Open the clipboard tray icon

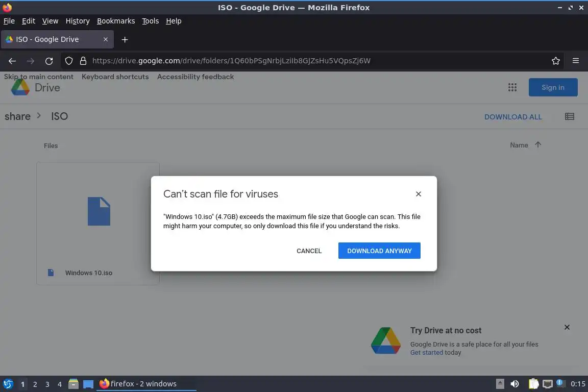pyautogui.click(x=533, y=384)
